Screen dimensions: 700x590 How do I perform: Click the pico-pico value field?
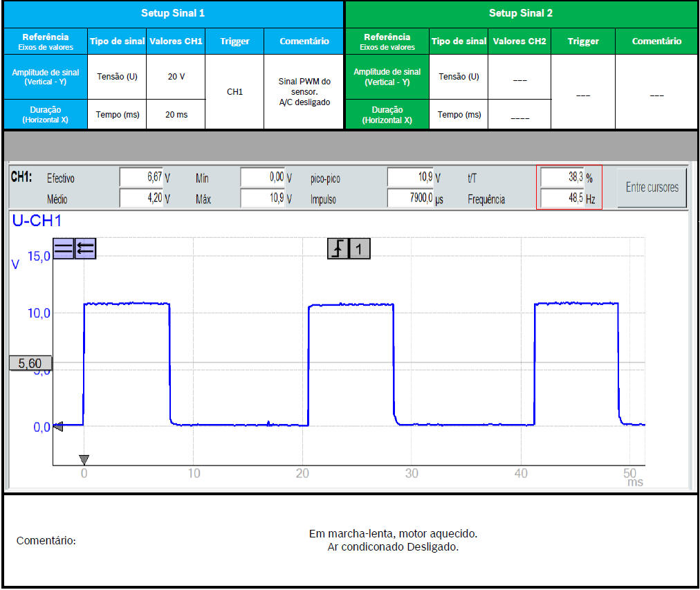(411, 178)
